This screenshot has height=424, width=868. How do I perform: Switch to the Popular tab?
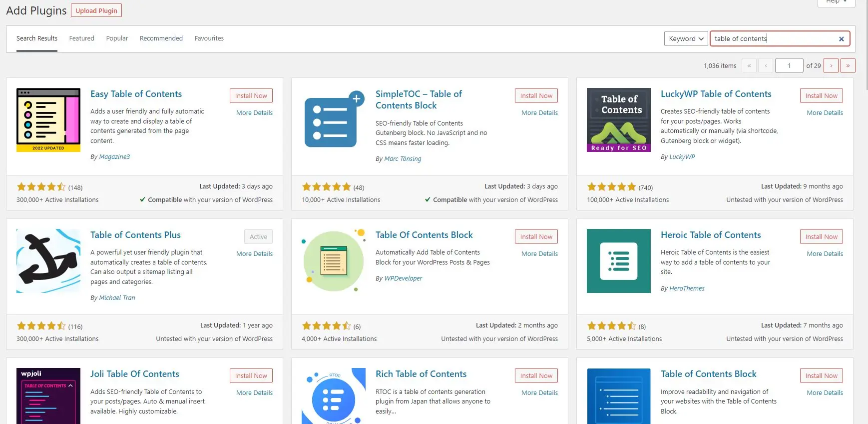[x=117, y=38]
